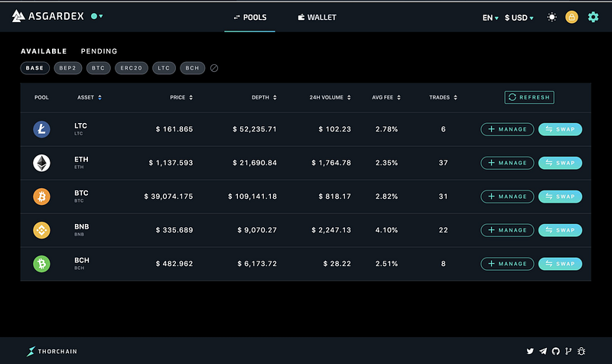Expand the EN language dropdown
The width and height of the screenshot is (612, 364).
(x=490, y=18)
